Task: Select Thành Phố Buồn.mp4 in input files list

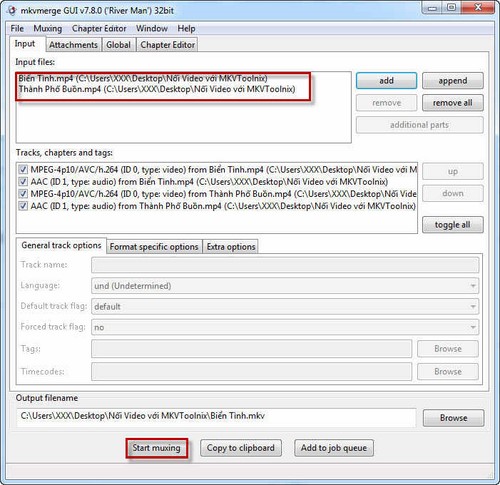Action: click(x=157, y=89)
